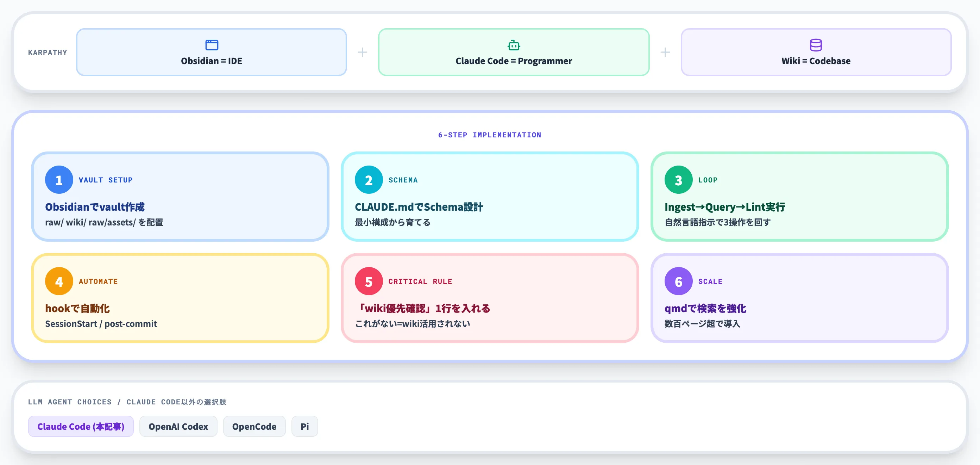Click the SCALE label
980x465 pixels.
(710, 281)
